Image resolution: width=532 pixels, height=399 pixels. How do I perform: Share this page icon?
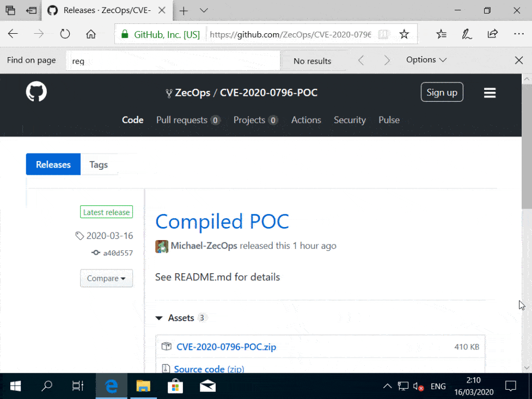[492, 34]
